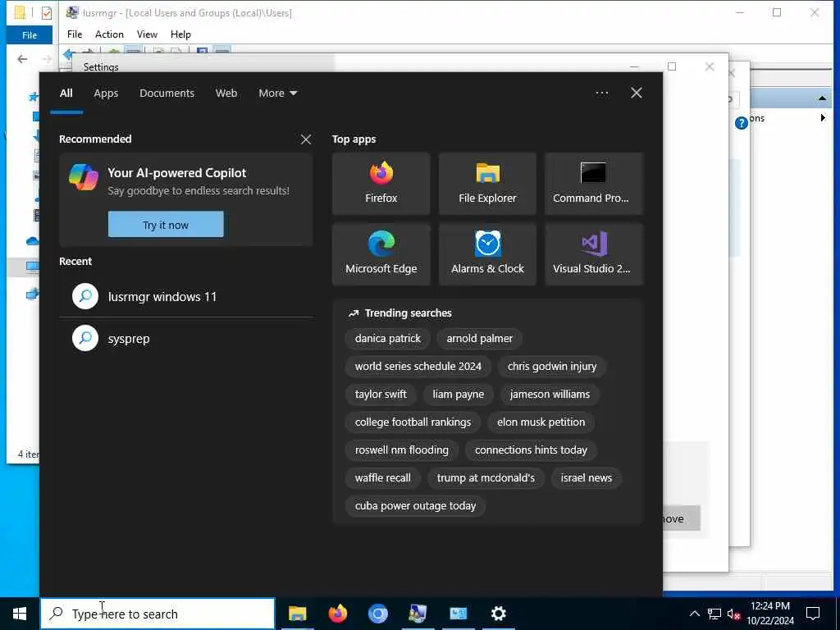Viewport: 840px width, 630px height.
Task: Open Action menu in lusrmgr window
Action: 109,34
